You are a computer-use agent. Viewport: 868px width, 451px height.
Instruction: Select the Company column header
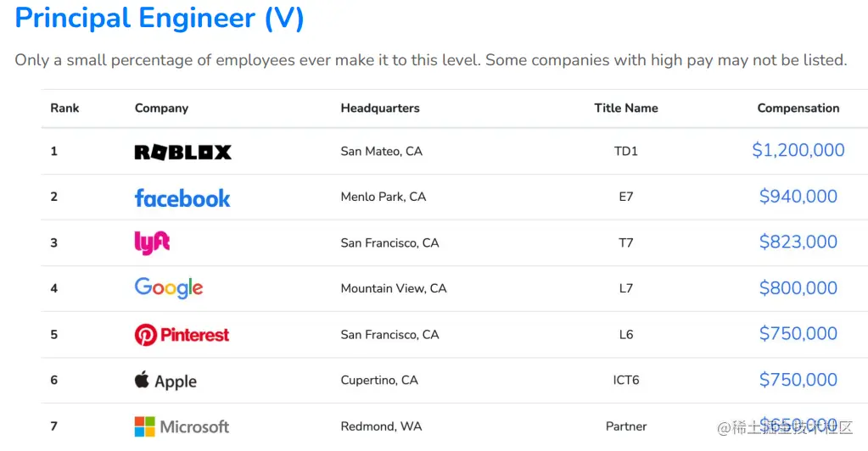pos(162,109)
